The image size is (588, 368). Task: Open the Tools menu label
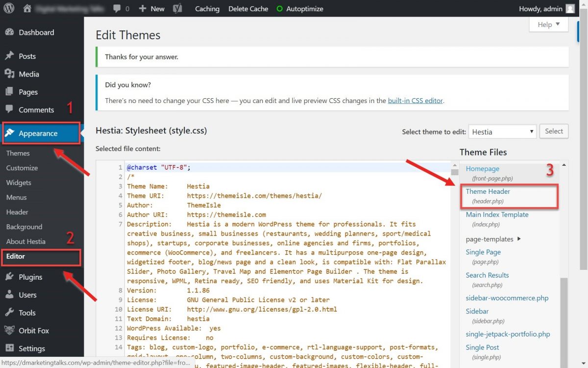tap(27, 313)
